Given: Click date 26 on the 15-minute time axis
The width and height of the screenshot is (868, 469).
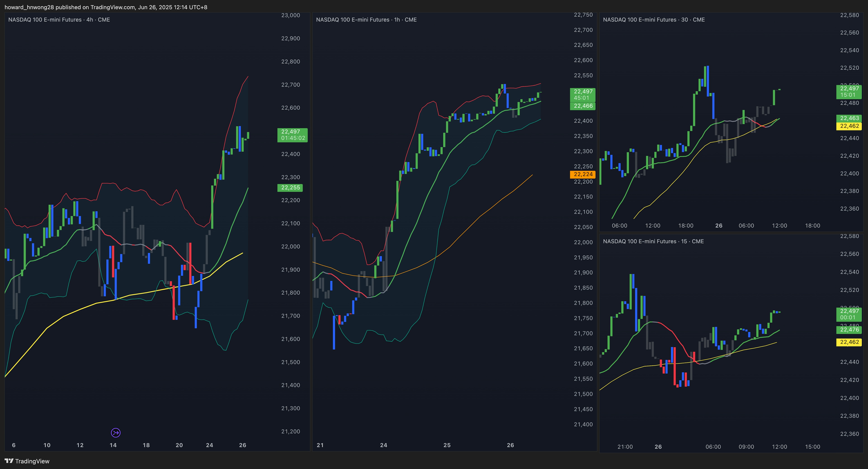Looking at the screenshot, I should tap(658, 447).
